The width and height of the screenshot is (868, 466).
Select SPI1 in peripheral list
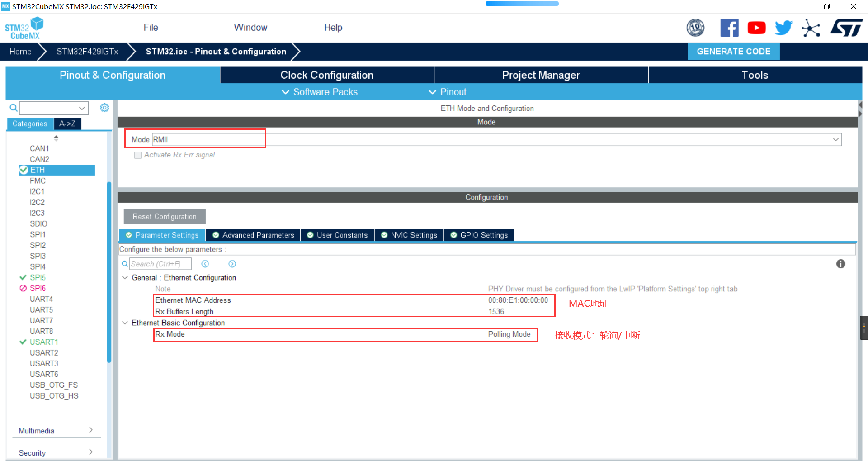point(38,234)
